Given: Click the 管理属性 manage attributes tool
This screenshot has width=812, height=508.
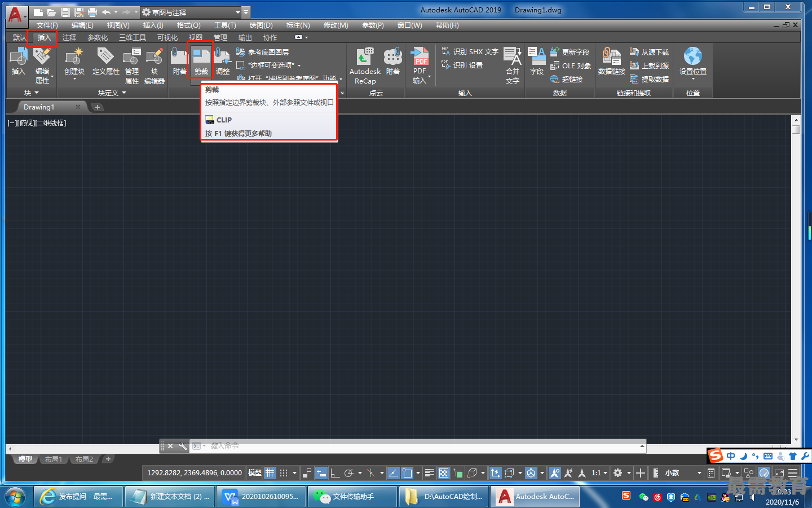Looking at the screenshot, I should tap(132, 66).
